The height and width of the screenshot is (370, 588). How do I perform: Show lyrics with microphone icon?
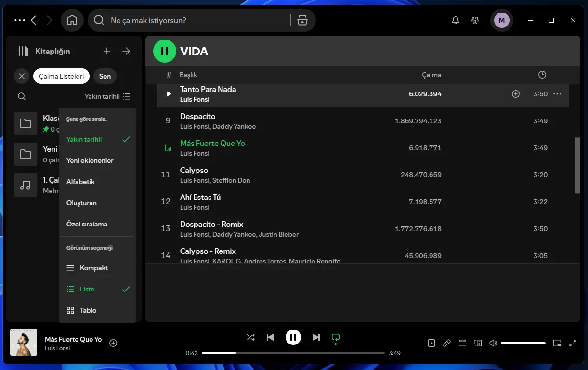[447, 343]
